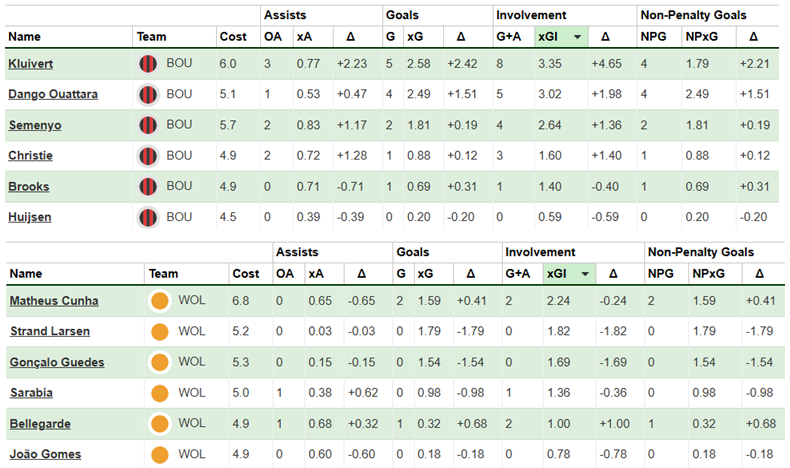Click the Wolves badge in Bellegarde's row
This screenshot has height=468, width=790.
tap(158, 424)
